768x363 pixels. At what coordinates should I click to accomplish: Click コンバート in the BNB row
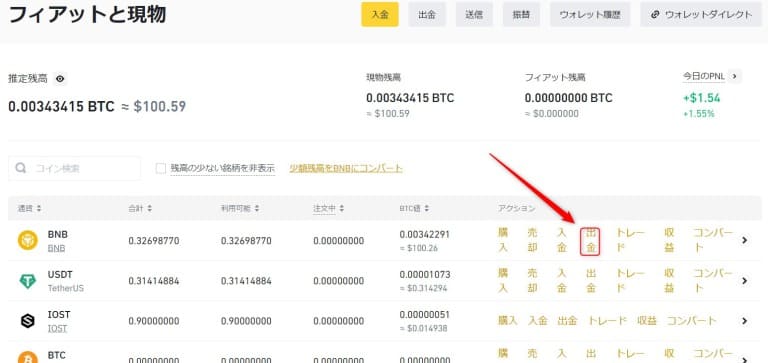[x=713, y=240]
